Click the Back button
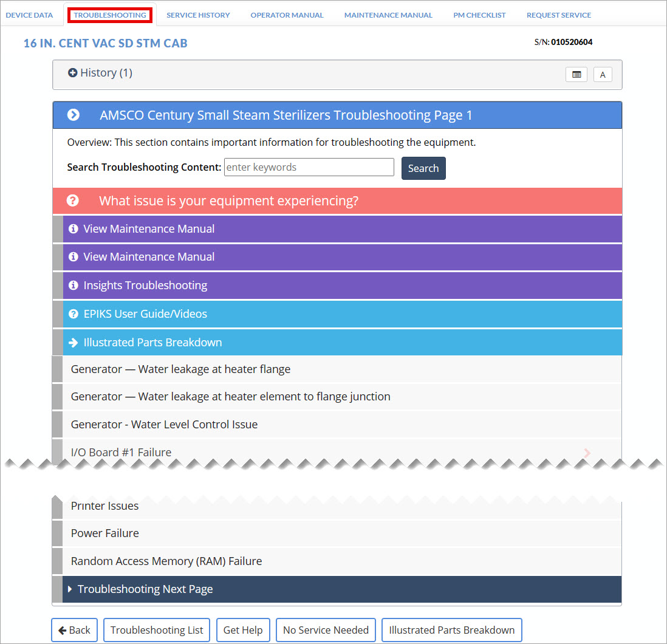 click(75, 630)
